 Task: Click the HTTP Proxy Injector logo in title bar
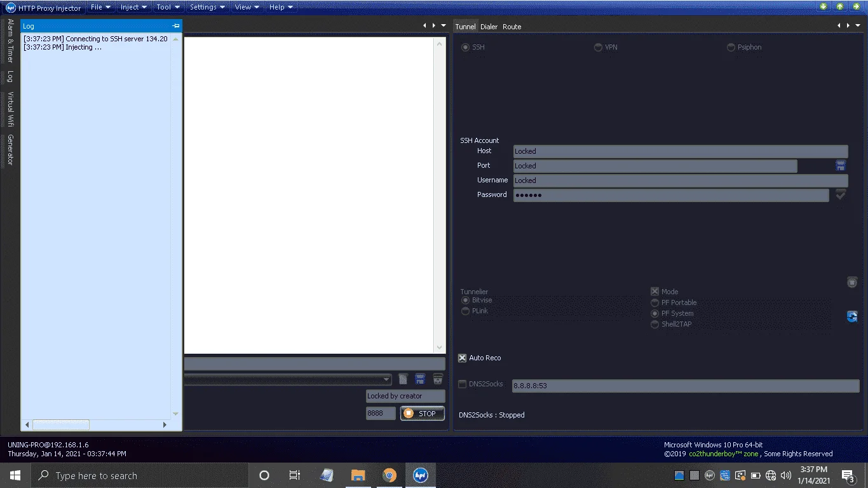(10, 8)
